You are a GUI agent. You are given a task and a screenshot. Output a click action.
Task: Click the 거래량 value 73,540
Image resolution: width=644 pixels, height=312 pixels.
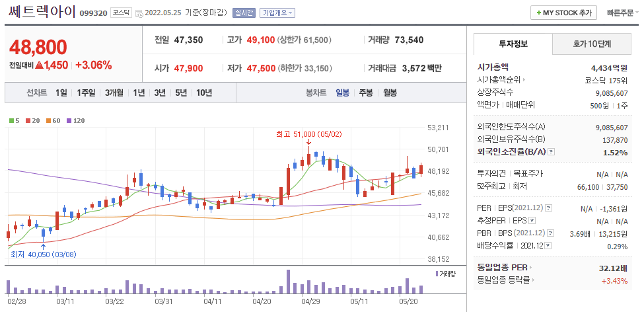pos(409,40)
